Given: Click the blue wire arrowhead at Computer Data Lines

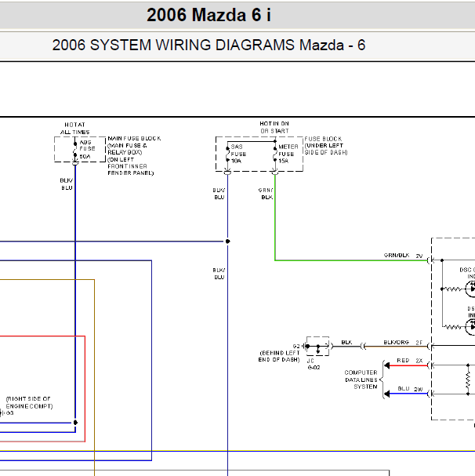Looking at the screenshot, I should point(386,394).
